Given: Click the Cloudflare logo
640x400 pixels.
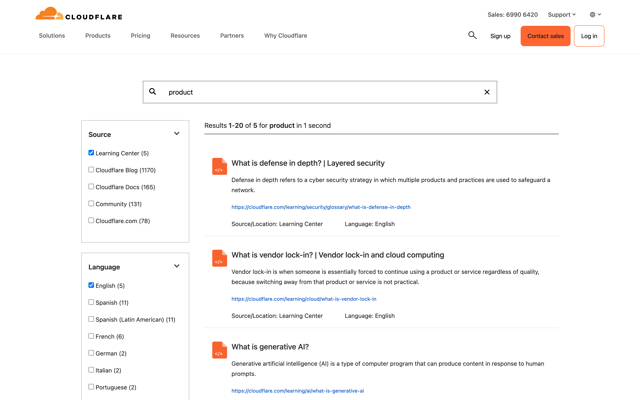Looking at the screenshot, I should pyautogui.click(x=79, y=14).
